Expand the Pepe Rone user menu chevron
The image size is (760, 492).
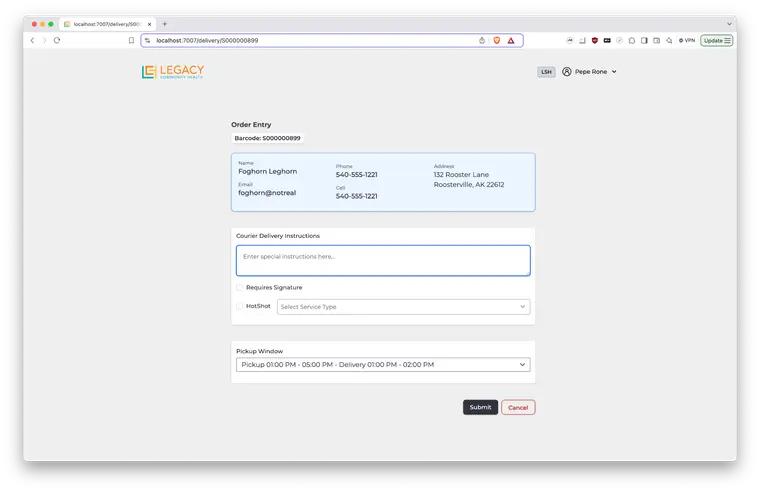[614, 72]
